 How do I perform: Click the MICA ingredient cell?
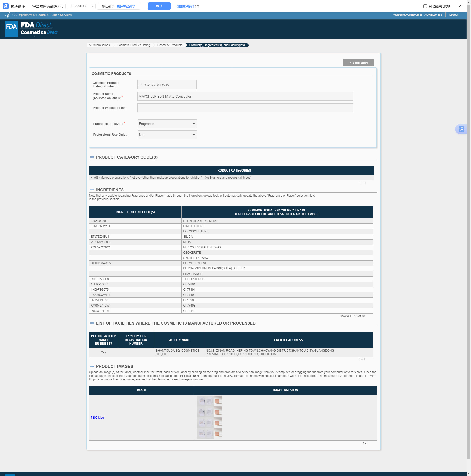[x=277, y=242]
